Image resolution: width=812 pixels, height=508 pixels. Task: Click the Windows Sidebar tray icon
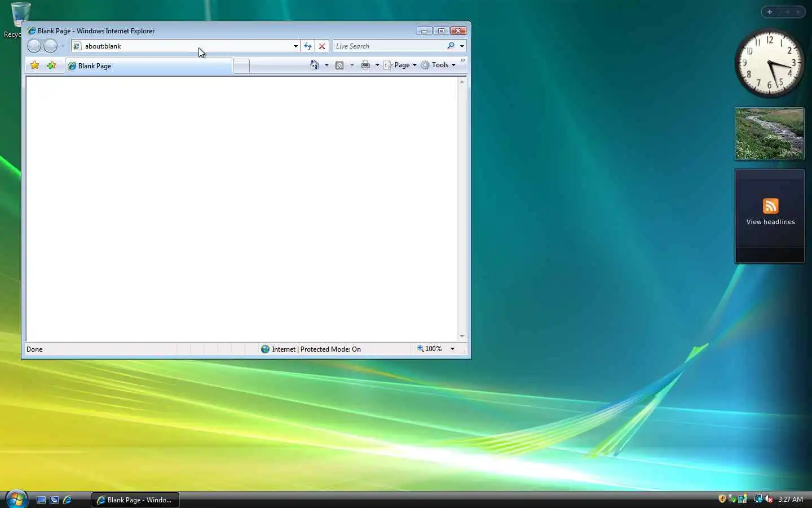[743, 499]
